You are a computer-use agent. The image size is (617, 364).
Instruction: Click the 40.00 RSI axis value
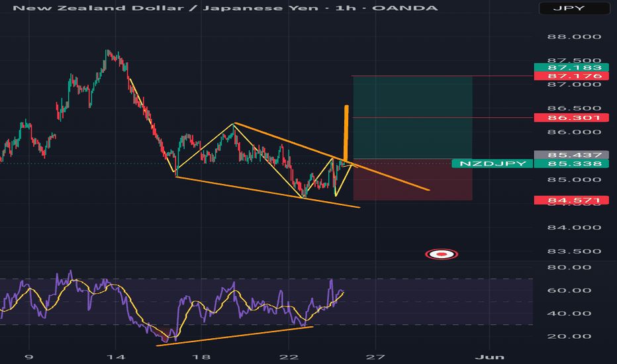click(x=569, y=314)
